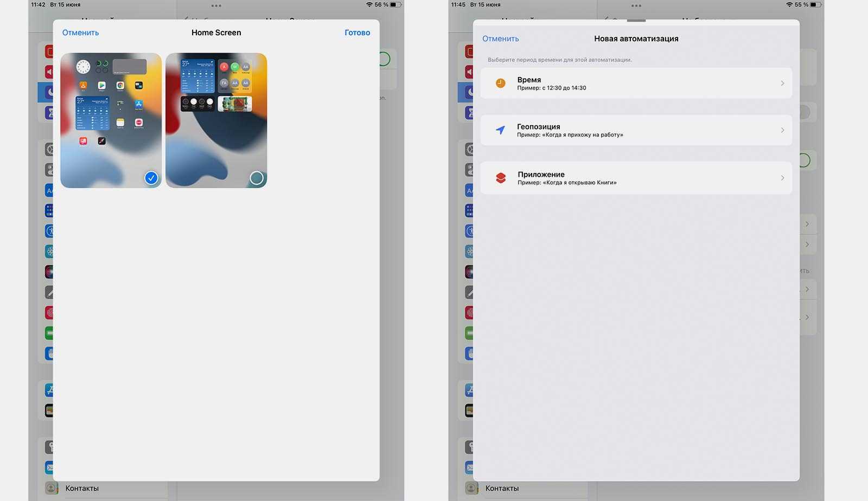Select the empty circle on second home page

256,177
